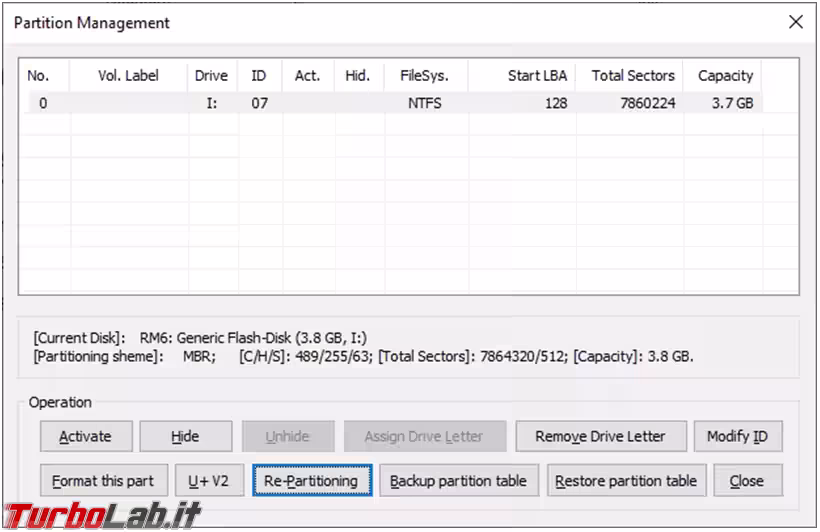Click the NTFS cell in partition row
Screen dimensions: 820x532
424,103
